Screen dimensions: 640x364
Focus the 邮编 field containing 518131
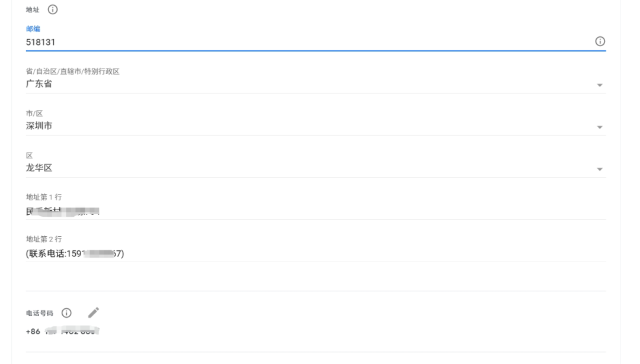(x=296, y=42)
